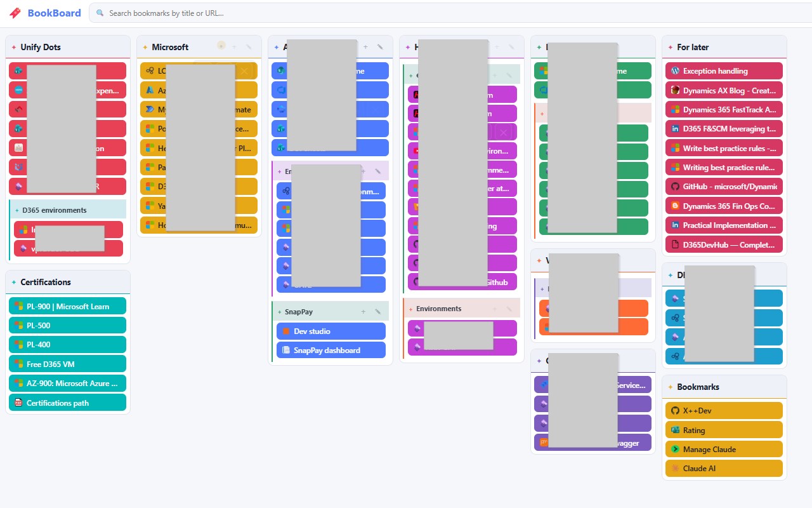Open Dynamics 365 FastTrack bookmark
This screenshot has width=812, height=508.
[724, 110]
